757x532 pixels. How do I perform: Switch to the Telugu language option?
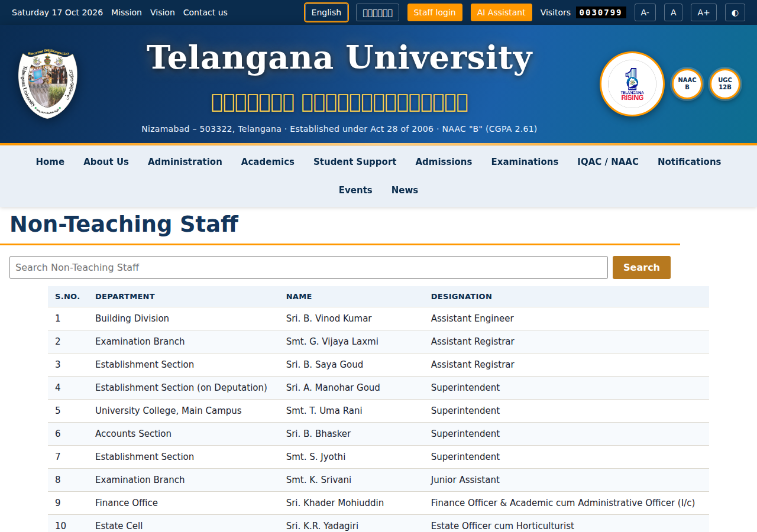[x=377, y=12]
